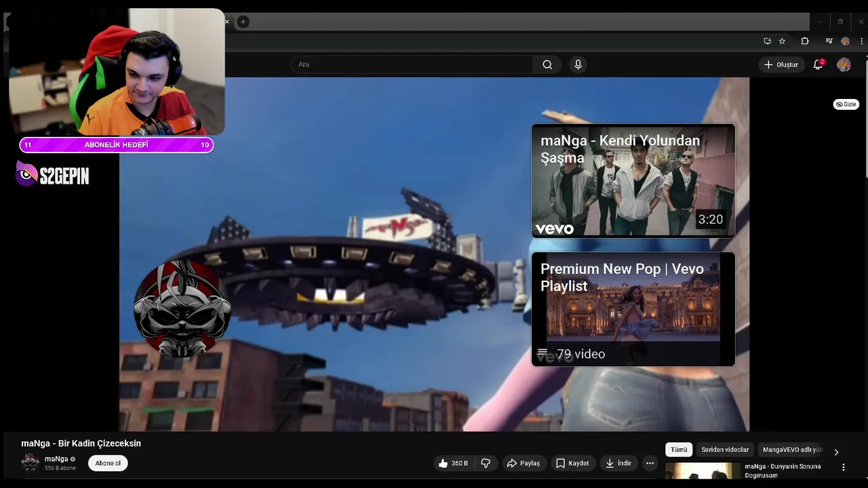Click the 556 B abone subscriber count

pyautogui.click(x=60, y=468)
